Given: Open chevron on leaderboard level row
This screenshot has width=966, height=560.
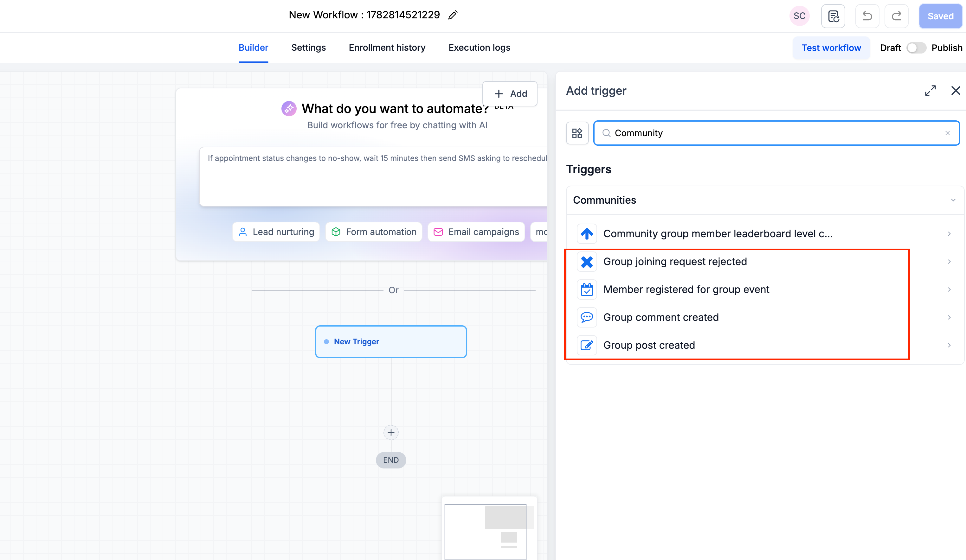Looking at the screenshot, I should [x=949, y=234].
